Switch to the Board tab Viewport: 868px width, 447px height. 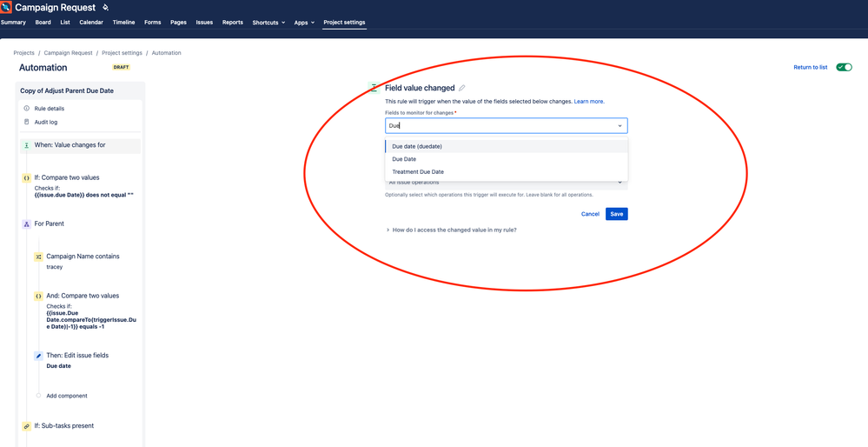(x=43, y=23)
